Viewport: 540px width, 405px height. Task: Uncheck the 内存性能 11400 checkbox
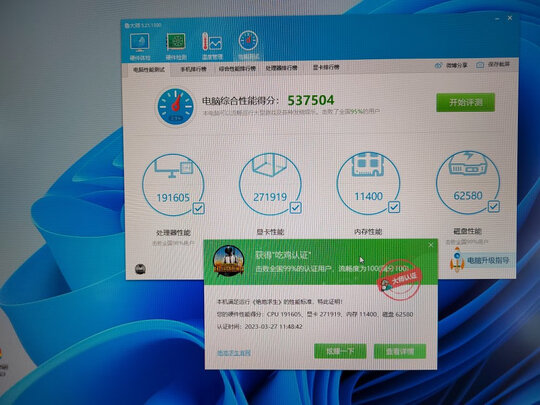click(394, 207)
